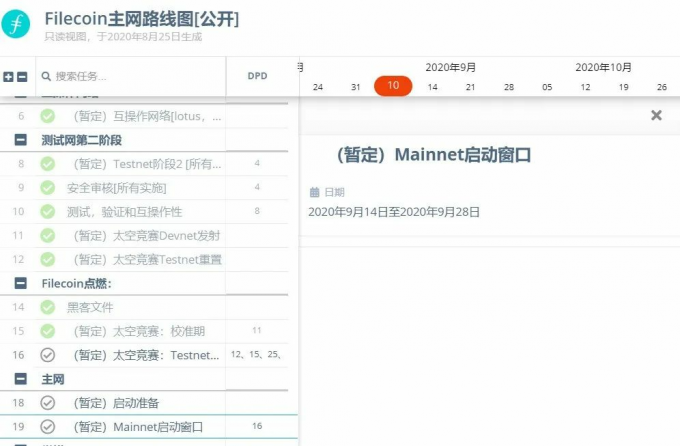Collapse the Filecoin点燃 group
Screen dimensions: 680x446
21,283
